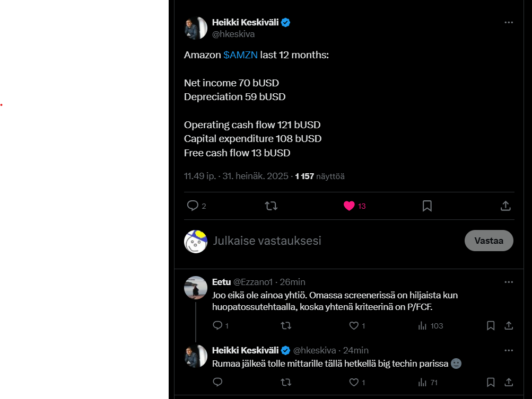The image size is (532, 399).
Task: Open the $AMZN cashtag link
Action: coord(241,55)
